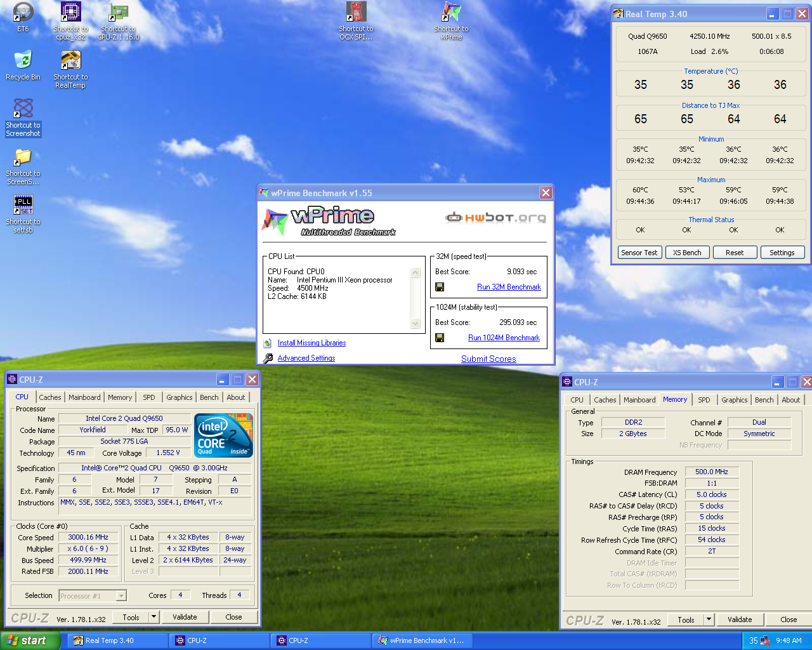Click XS Bench button in Real Temp

click(x=687, y=253)
